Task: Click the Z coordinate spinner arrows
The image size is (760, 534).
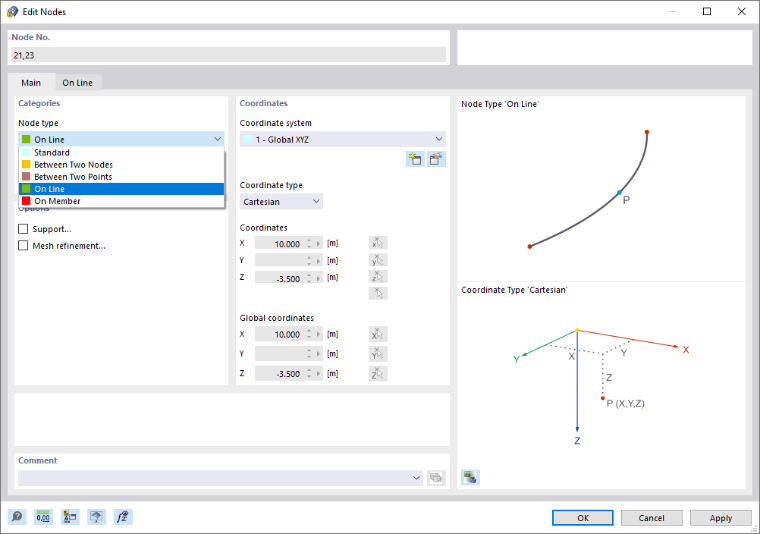Action: [309, 278]
